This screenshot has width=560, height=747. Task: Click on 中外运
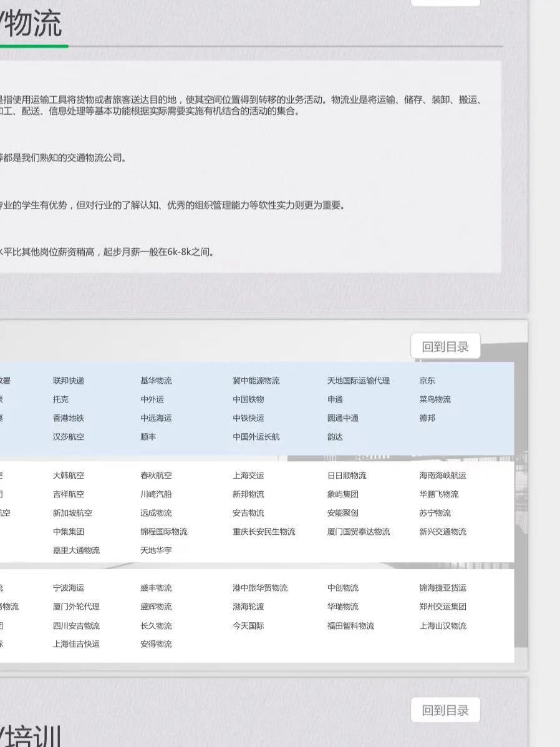pyautogui.click(x=152, y=399)
